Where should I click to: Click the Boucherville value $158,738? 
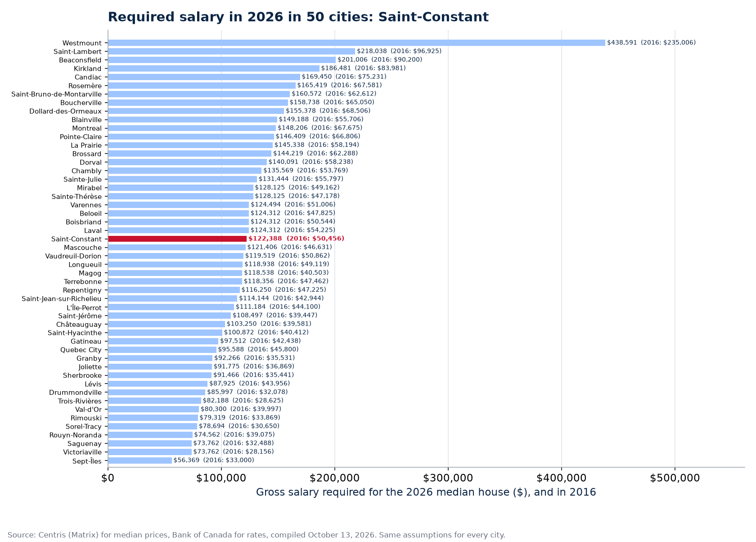332,102
